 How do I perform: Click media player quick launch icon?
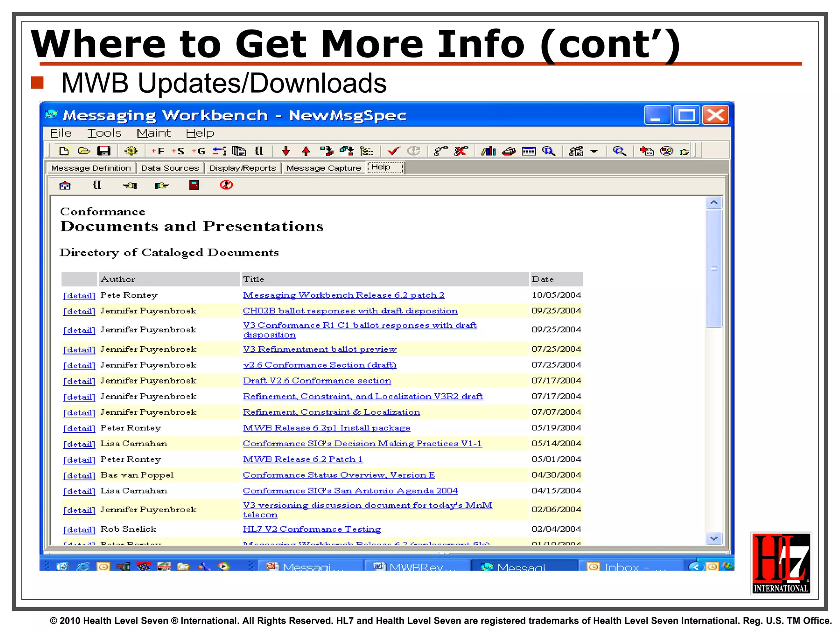coord(224,566)
